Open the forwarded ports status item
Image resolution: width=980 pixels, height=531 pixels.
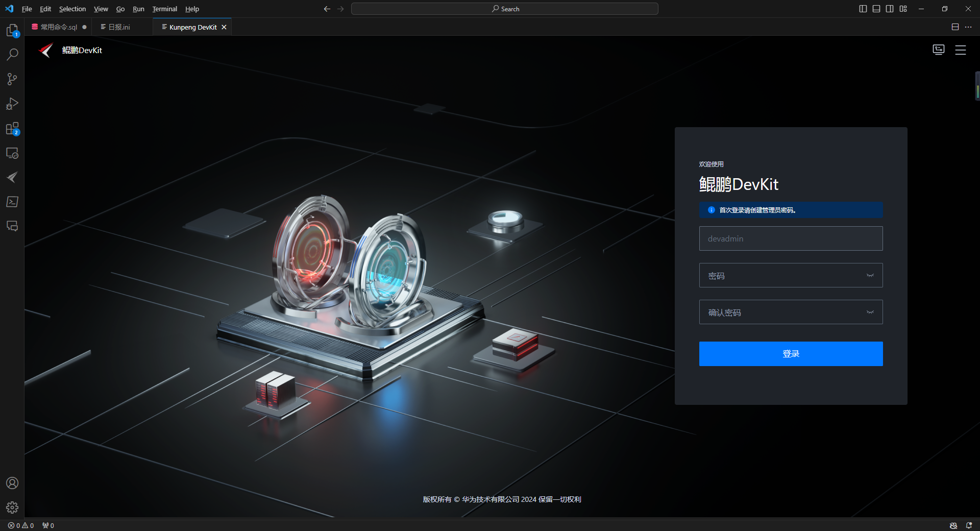48,525
